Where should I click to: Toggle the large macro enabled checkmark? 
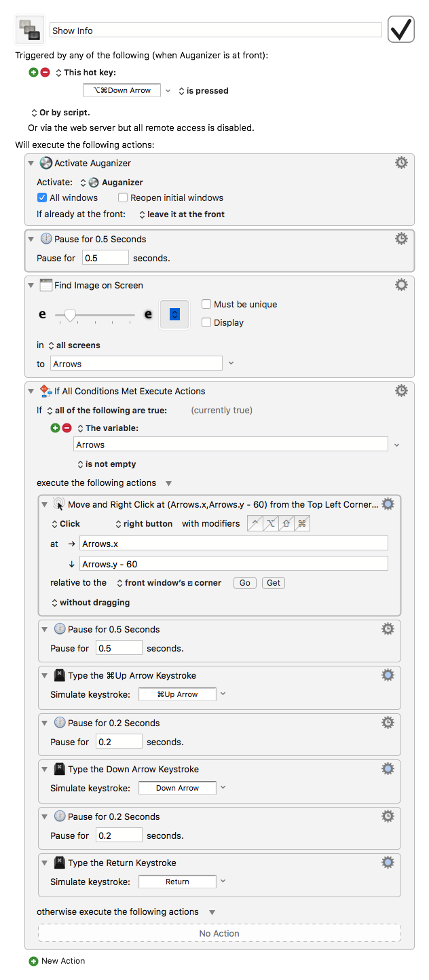pyautogui.click(x=401, y=29)
